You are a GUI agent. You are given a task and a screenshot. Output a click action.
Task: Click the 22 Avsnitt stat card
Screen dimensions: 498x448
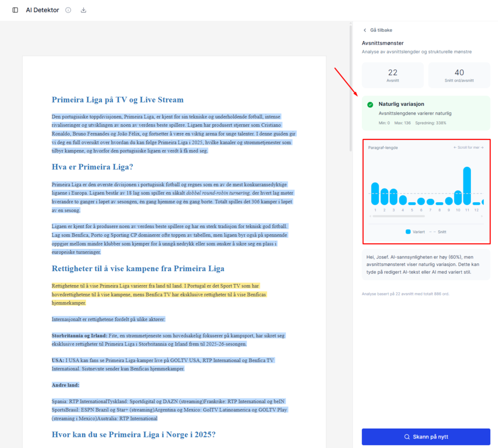point(392,75)
